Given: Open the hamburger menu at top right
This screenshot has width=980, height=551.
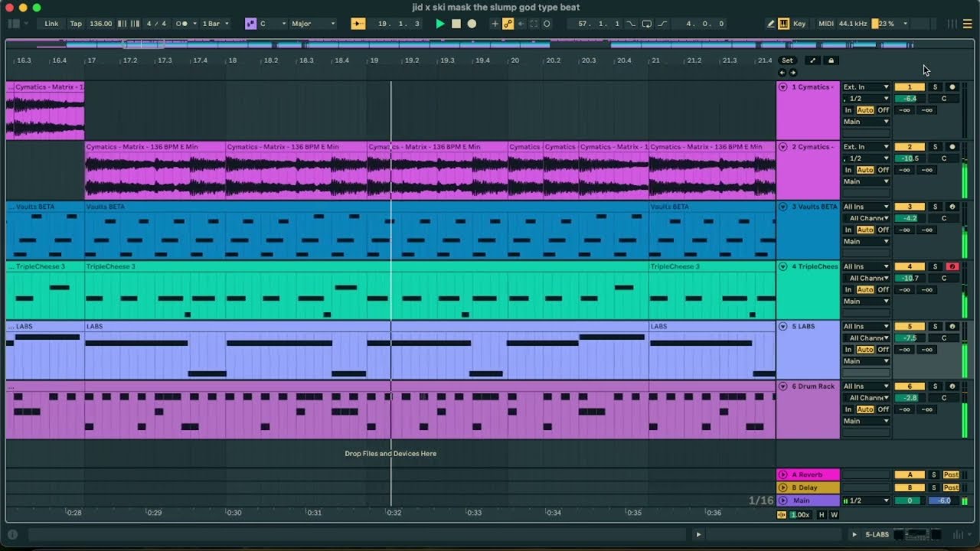Looking at the screenshot, I should pyautogui.click(x=967, y=24).
